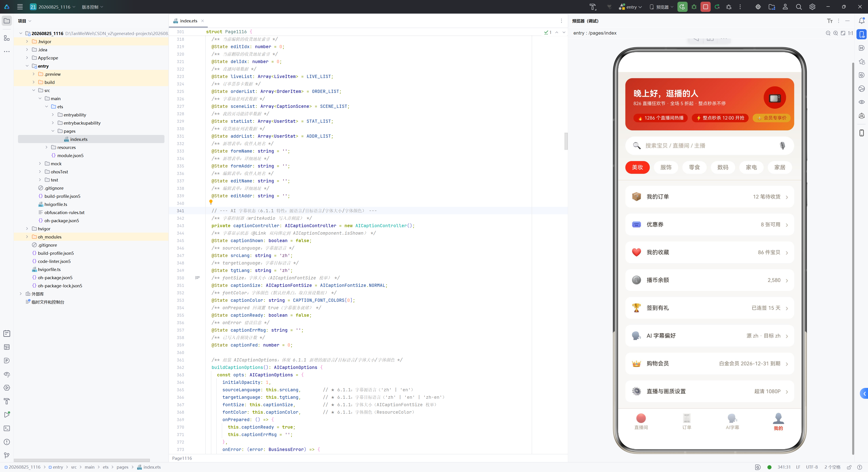868x472 pixels.
Task: Expand the 外部库 node
Action: click(21, 294)
